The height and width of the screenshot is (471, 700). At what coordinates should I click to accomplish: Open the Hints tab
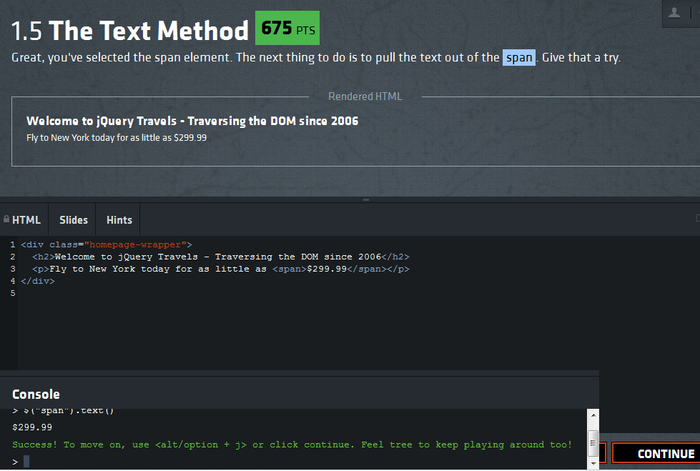click(x=119, y=220)
